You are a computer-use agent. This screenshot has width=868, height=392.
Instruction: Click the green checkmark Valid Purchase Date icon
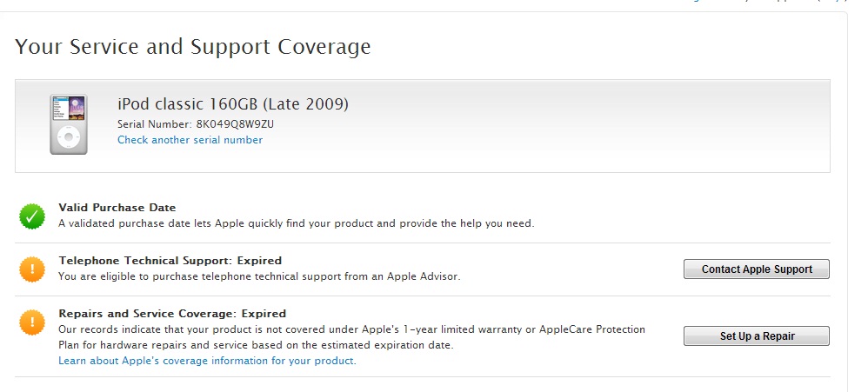[x=32, y=216]
